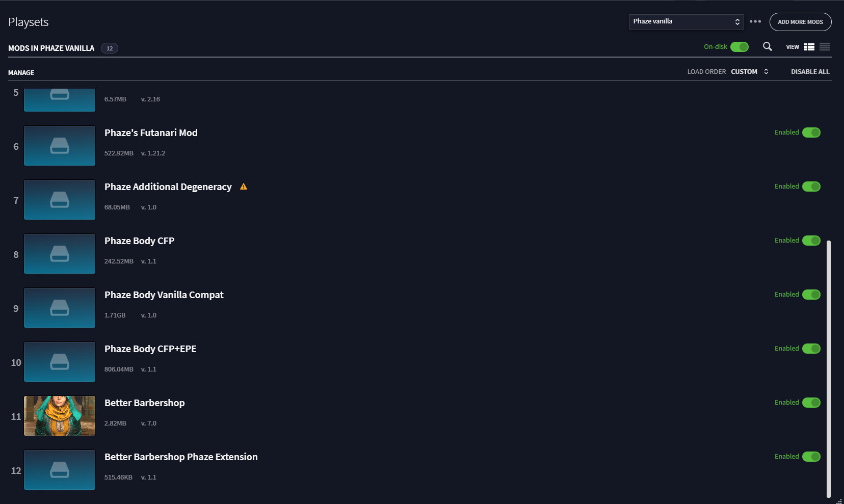Click the v. 1.21.2 version text
Screen dimensions: 844x504
click(x=153, y=153)
